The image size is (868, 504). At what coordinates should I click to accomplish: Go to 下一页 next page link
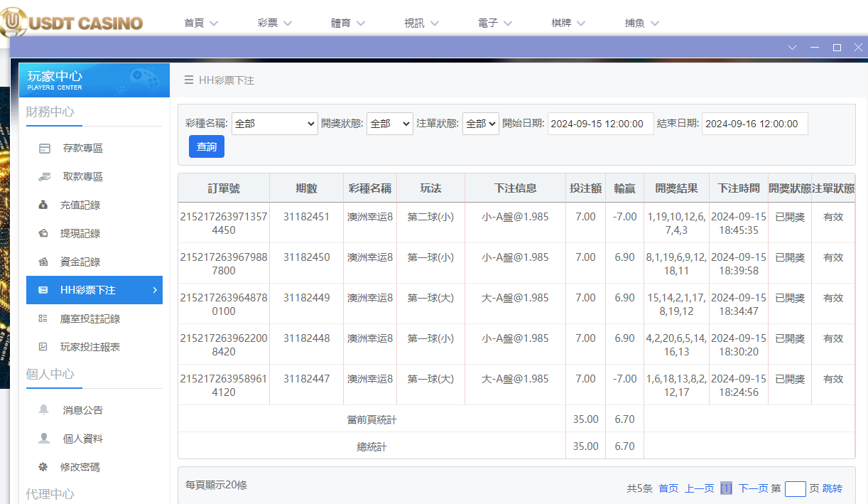click(x=754, y=488)
